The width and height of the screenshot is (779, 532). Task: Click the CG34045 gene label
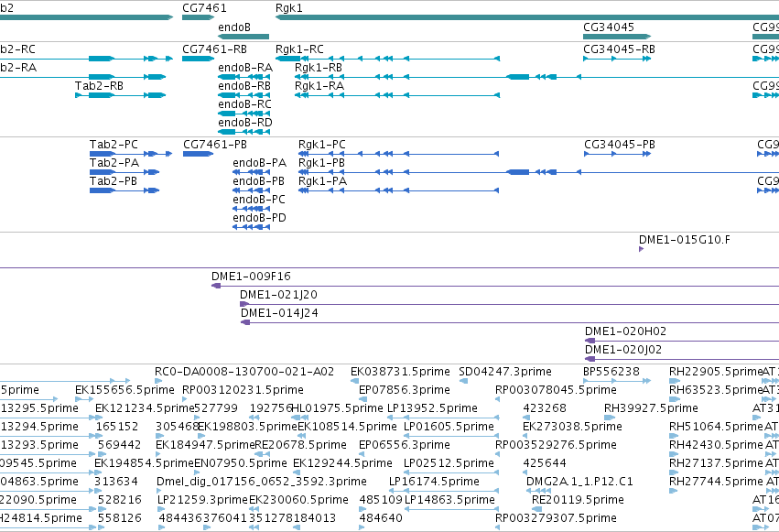coord(610,27)
